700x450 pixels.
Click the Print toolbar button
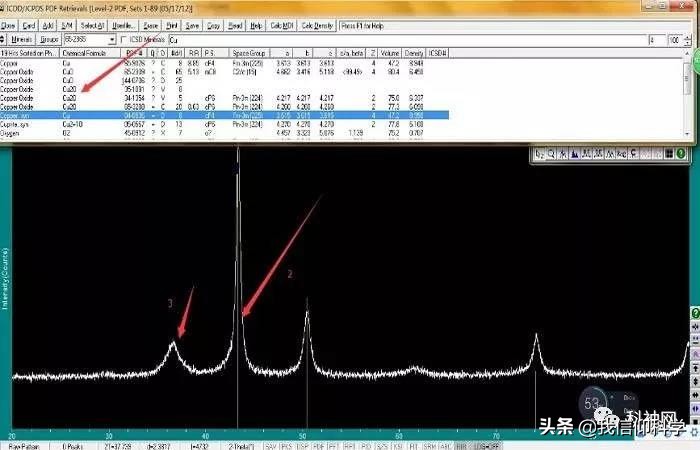172,26
